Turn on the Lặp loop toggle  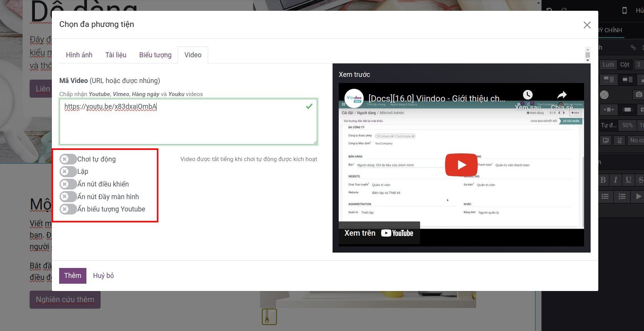click(68, 171)
